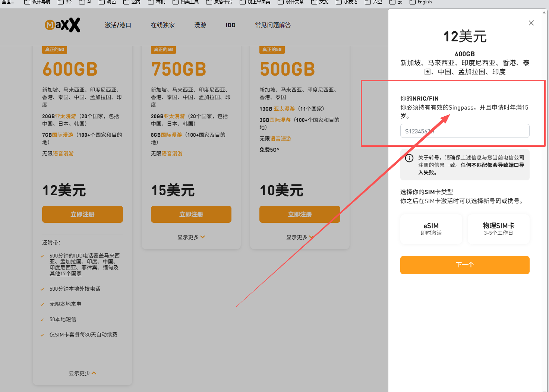Open the IDD menu item
The height and width of the screenshot is (392, 549).
tap(231, 25)
